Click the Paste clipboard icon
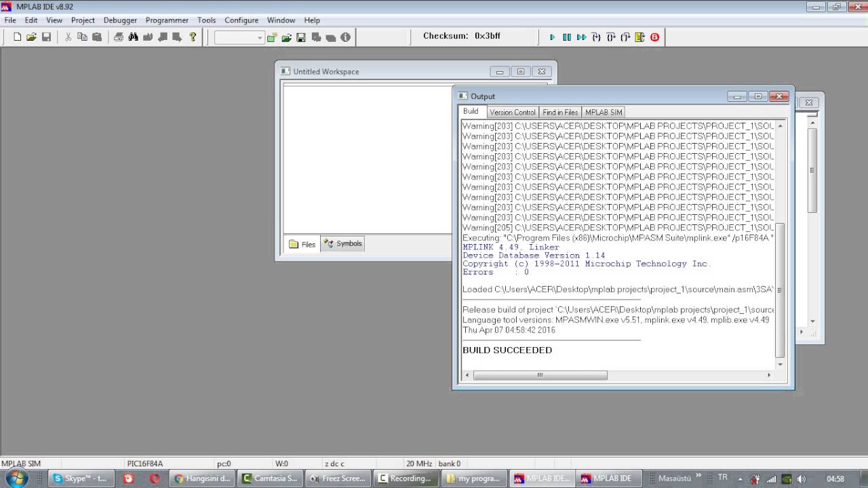Viewport: 868px width, 488px height. pos(97,37)
